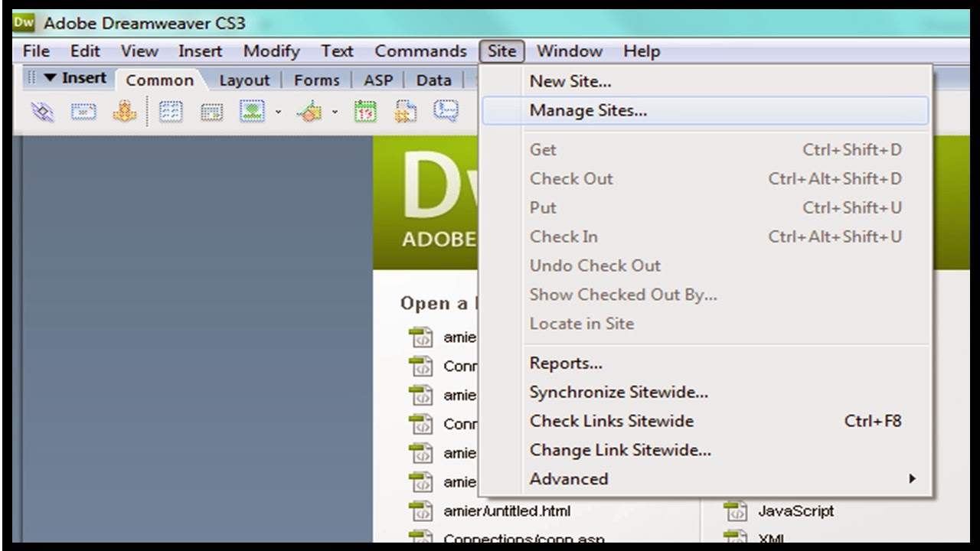Click the Get menu entry

pos(705,150)
